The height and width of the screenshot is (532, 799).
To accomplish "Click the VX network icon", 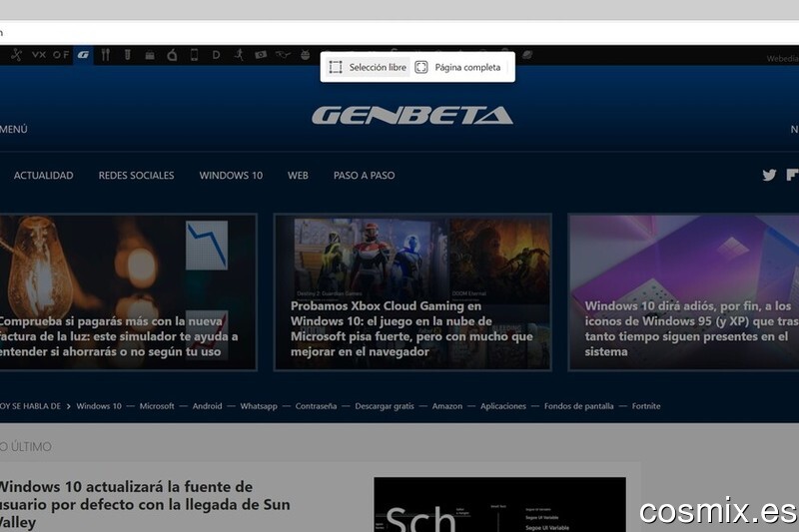I will pyautogui.click(x=39, y=55).
